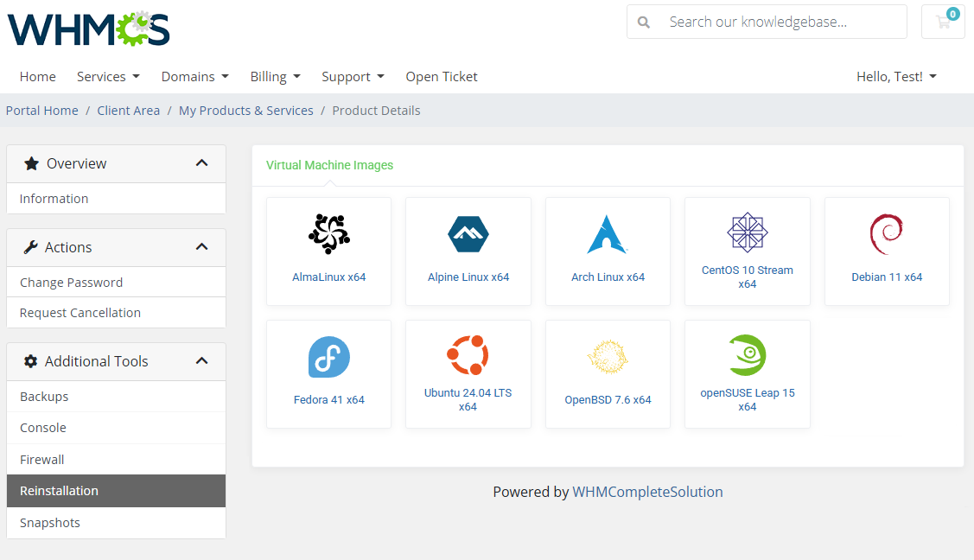The image size is (974, 560).
Task: Open Ticket from the navigation bar
Action: pos(441,76)
